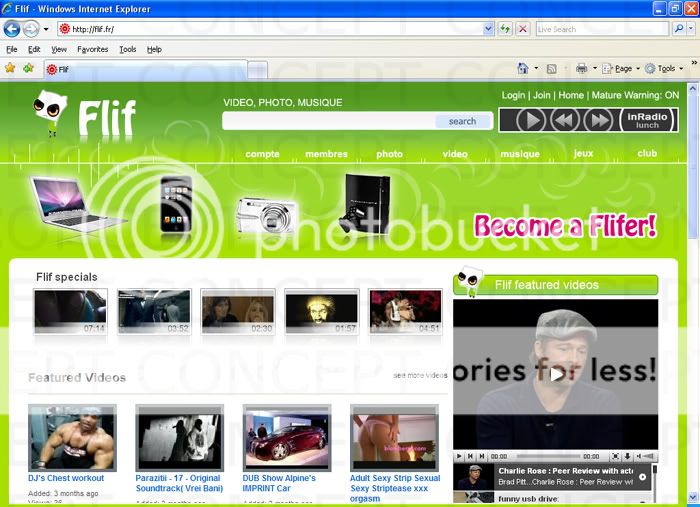Click the inRadio lunch button
The height and width of the screenshot is (507, 700).
[647, 120]
